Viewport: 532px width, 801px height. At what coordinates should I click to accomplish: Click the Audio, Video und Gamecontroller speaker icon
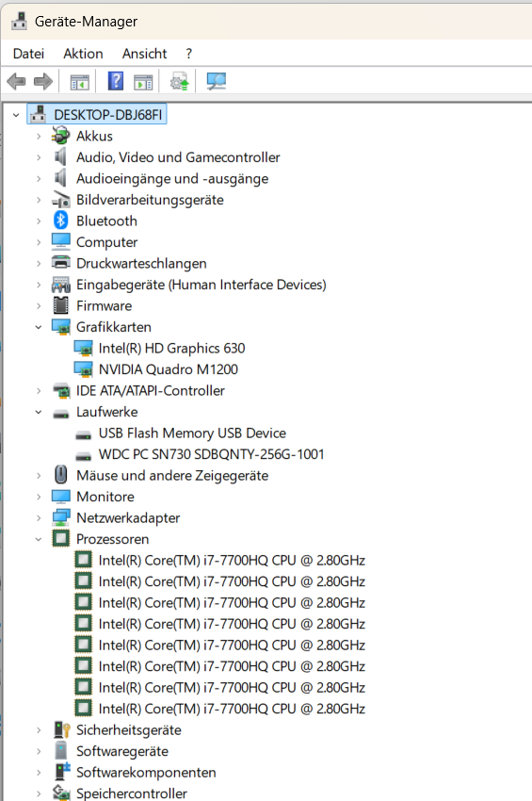[x=61, y=156]
